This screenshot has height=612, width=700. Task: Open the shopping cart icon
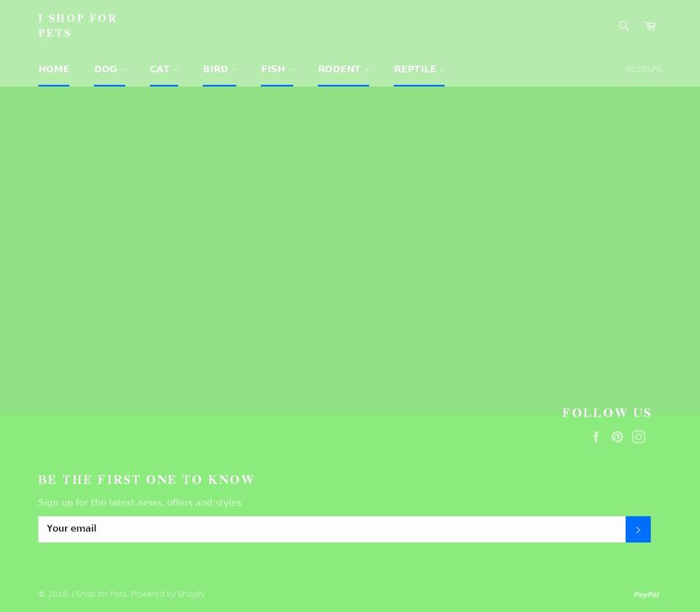[650, 26]
